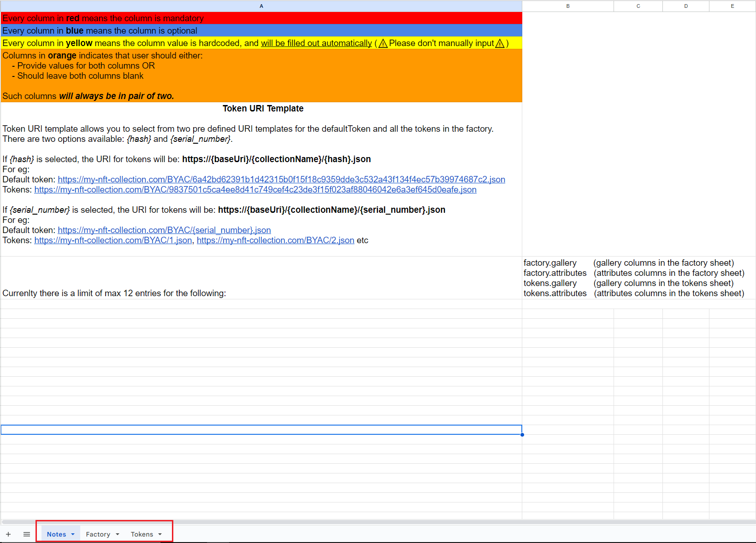The height and width of the screenshot is (543, 756).
Task: Select column A header
Action: pyautogui.click(x=261, y=6)
